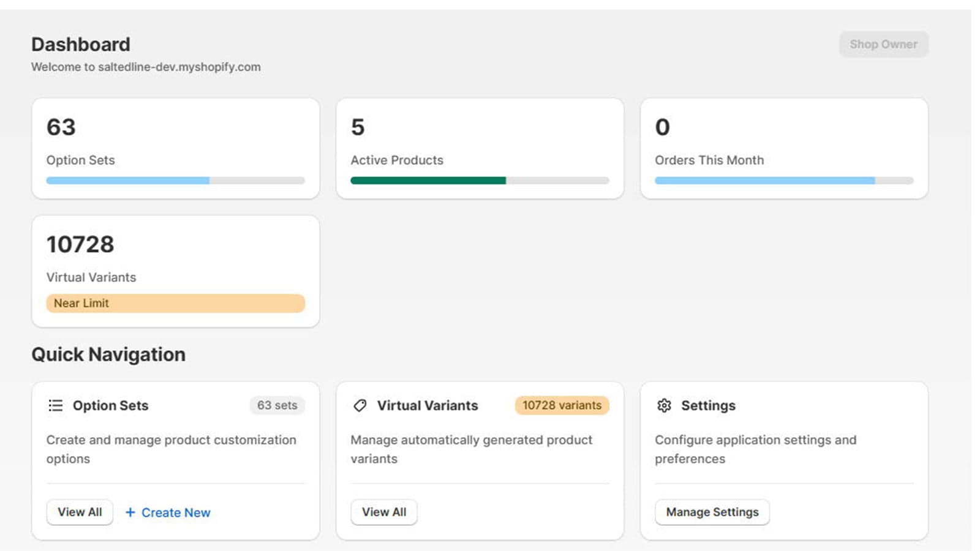Click the Option Sets progress bar
The height and width of the screenshot is (551, 980).
coord(175,181)
